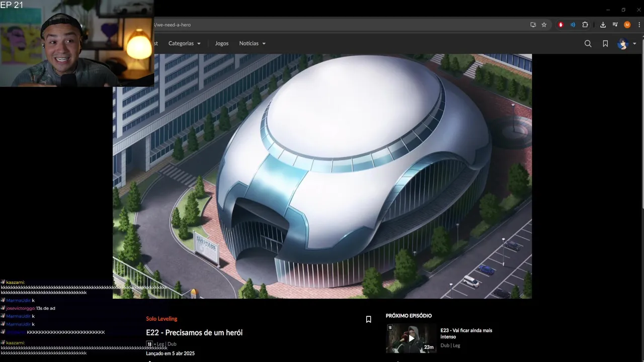The width and height of the screenshot is (644, 362).
Task: Click the 'EP 21' overlay label
Action: [x=12, y=5]
